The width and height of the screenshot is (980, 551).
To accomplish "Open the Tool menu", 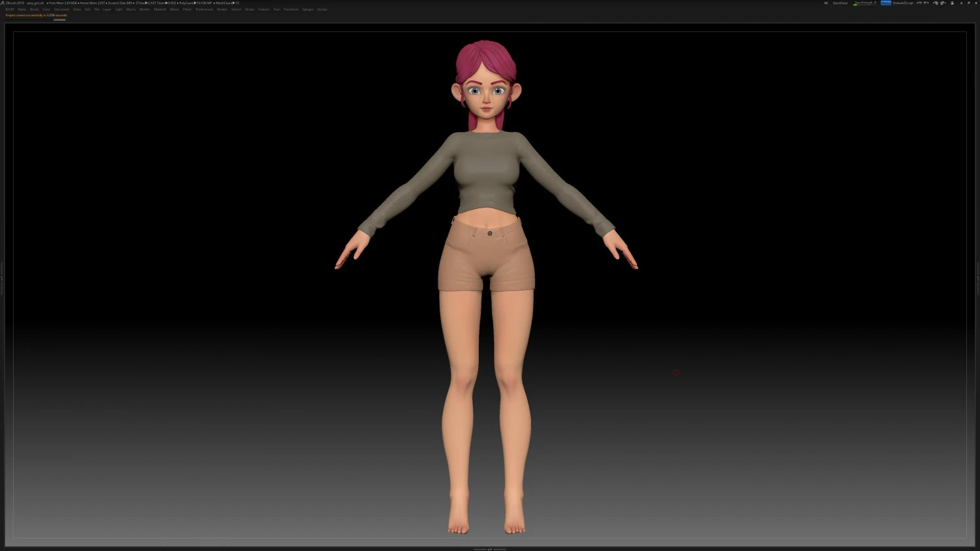I will (x=276, y=9).
